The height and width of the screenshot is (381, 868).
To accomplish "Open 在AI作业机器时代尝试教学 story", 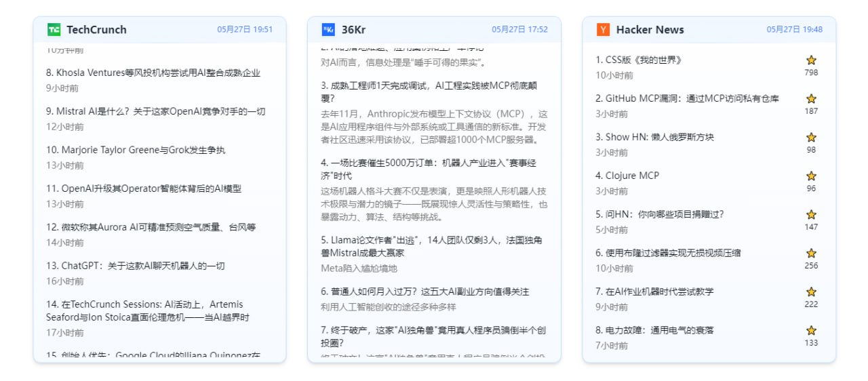I will click(x=654, y=292).
